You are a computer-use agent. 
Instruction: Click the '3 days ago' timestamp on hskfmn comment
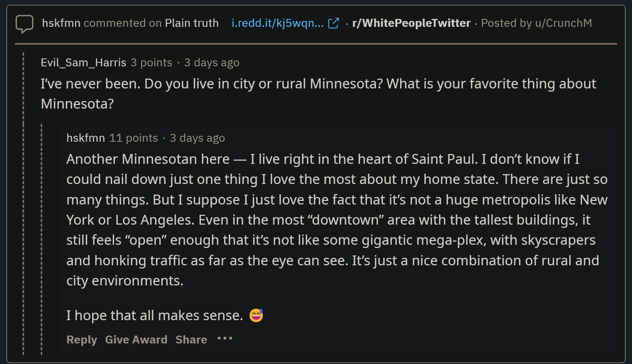click(197, 138)
